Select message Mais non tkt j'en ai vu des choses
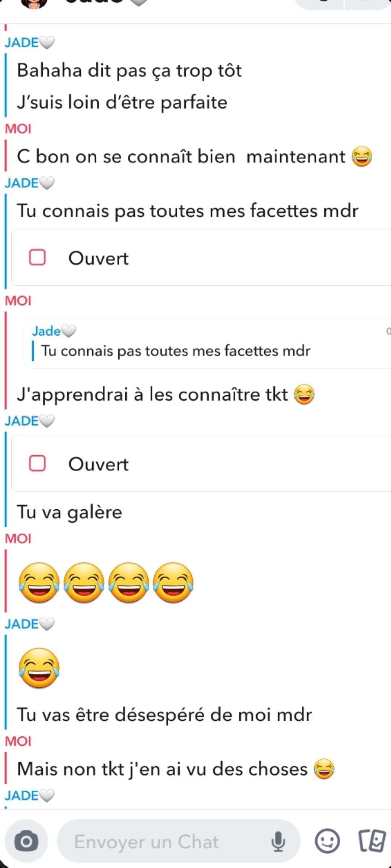Viewport: 391px width, 868px height. [x=176, y=769]
